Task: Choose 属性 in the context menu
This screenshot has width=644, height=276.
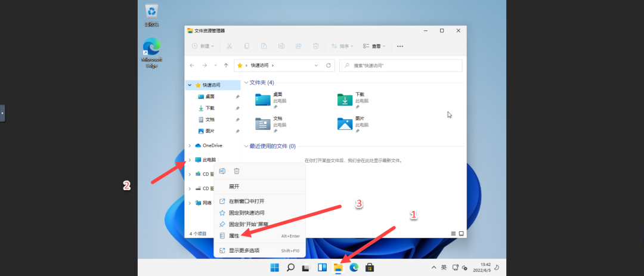Action: coord(259,235)
